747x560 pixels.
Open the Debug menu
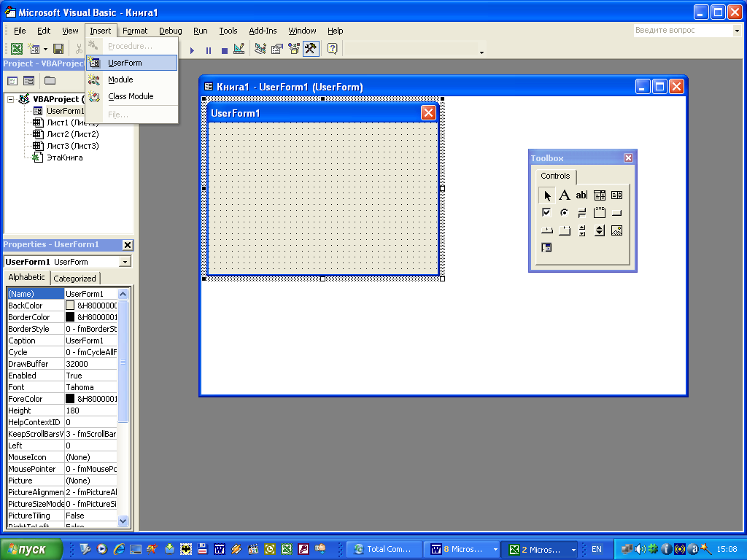171,31
